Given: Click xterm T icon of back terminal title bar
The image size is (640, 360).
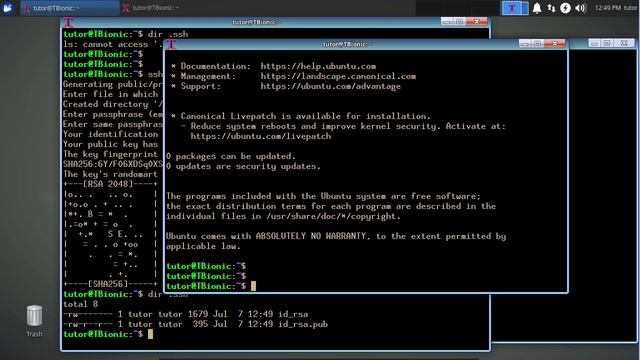Looking at the screenshot, I should click(69, 22).
